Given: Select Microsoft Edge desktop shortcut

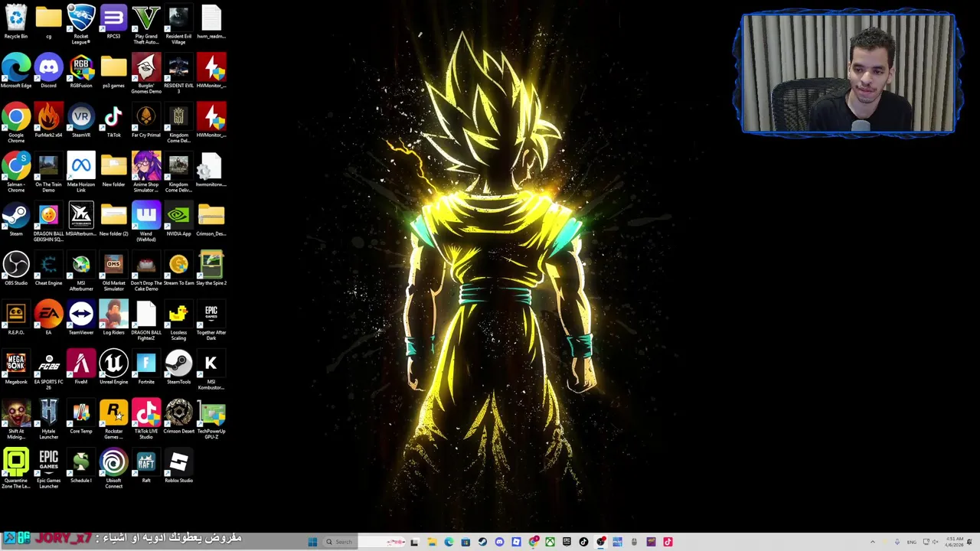Looking at the screenshot, I should (16, 71).
